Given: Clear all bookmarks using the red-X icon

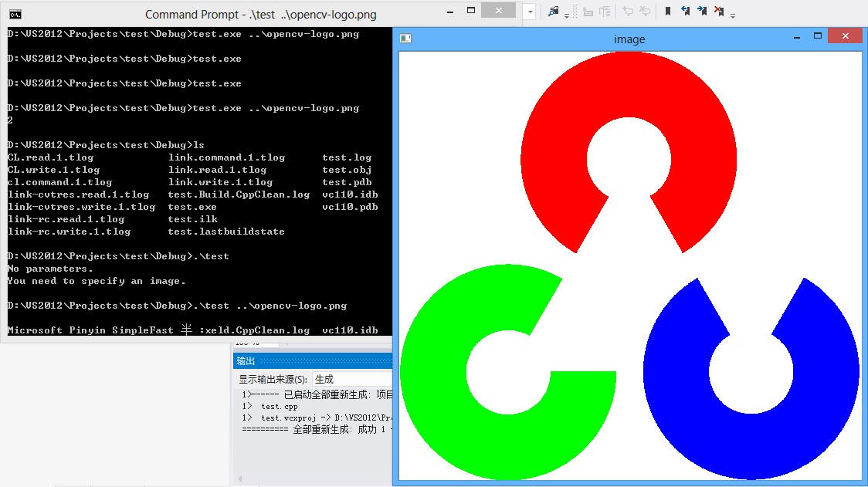Looking at the screenshot, I should tap(719, 11).
